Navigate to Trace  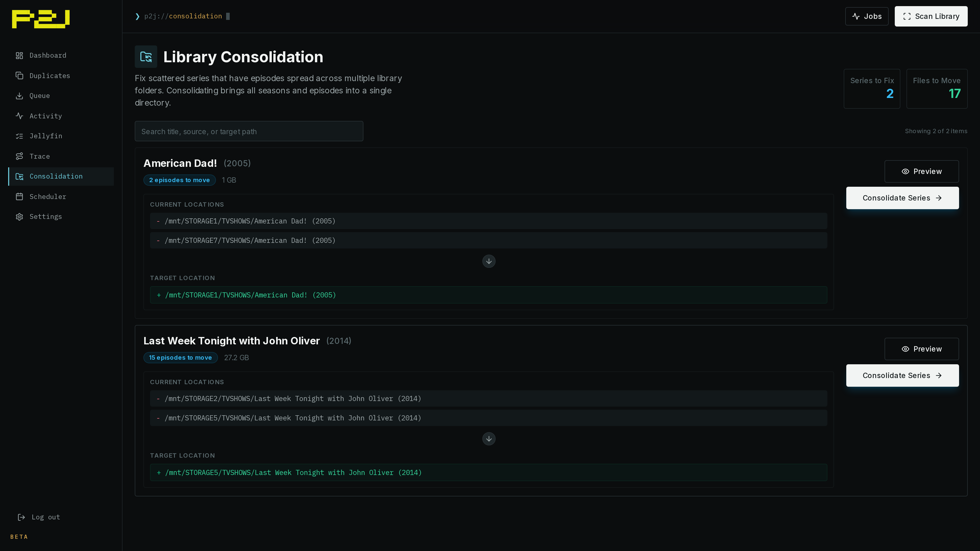point(61,156)
